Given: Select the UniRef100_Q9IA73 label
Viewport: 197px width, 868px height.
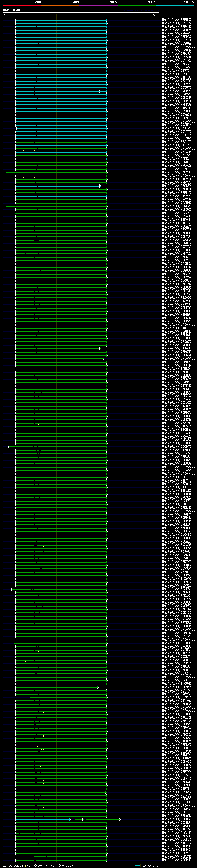Looking at the screenshot, I should (177, 342).
